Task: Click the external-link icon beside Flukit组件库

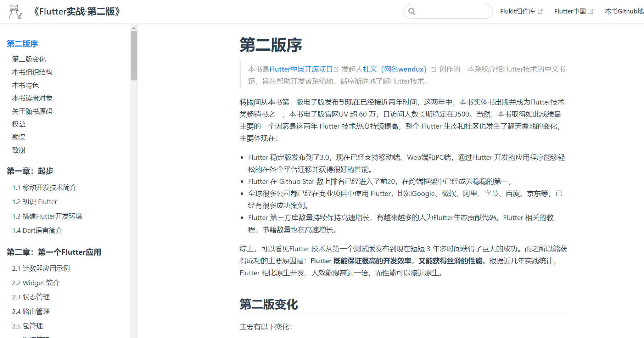Action: click(x=541, y=11)
